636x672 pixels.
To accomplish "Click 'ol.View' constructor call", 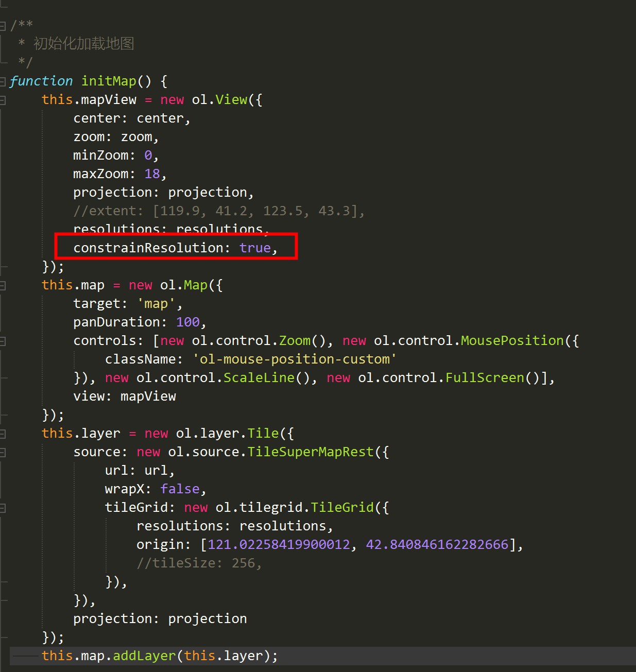I will coord(219,99).
